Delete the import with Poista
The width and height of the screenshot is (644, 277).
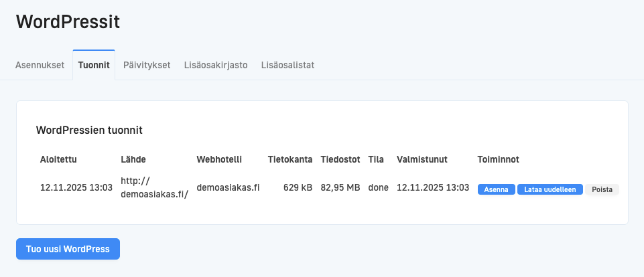pyautogui.click(x=602, y=189)
